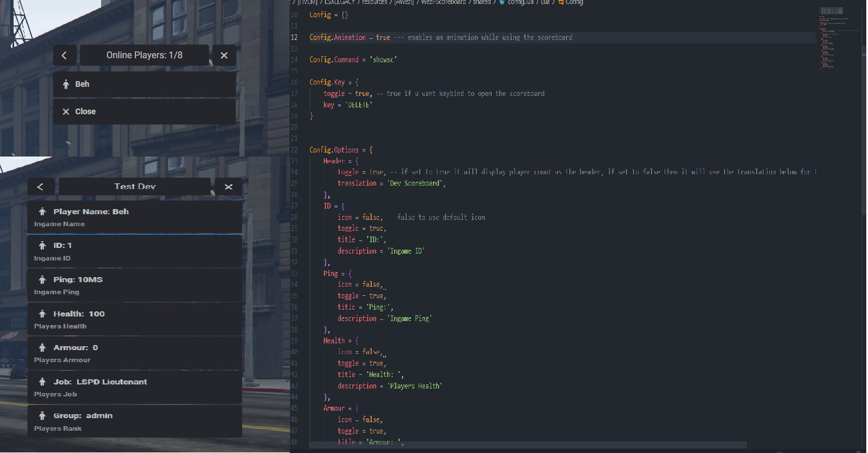
Task: Open 'Wezi-Scoreboard' in the editor breadcrumb
Action: [443, 2]
